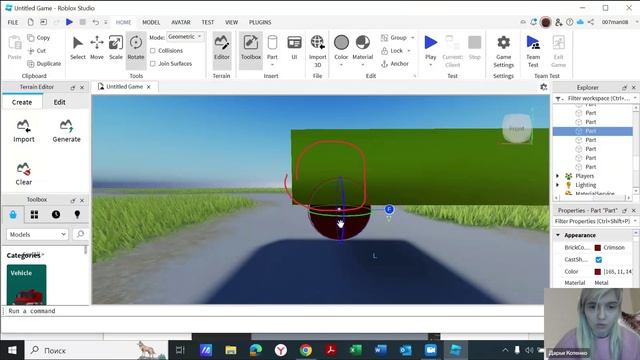Collapse the Appearance section
The image size is (640, 360).
click(558, 235)
